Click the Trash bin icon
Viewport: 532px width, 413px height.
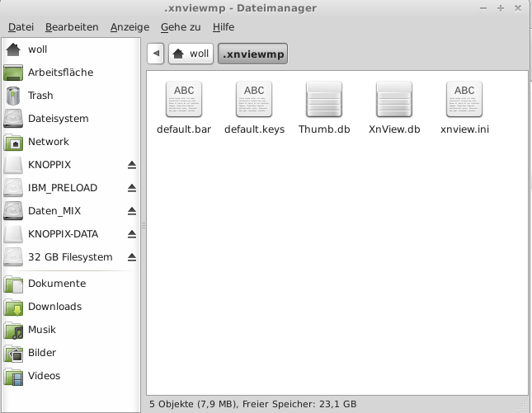click(13, 96)
